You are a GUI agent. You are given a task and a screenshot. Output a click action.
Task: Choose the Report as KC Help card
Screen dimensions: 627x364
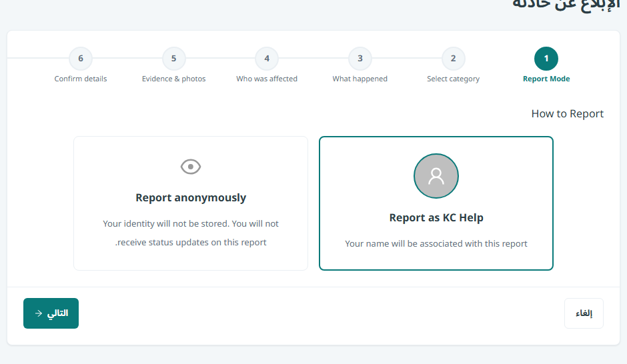[436, 203]
